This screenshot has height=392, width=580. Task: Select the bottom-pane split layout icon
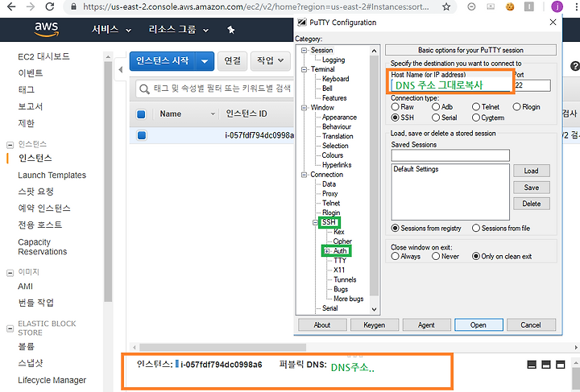tap(546, 365)
